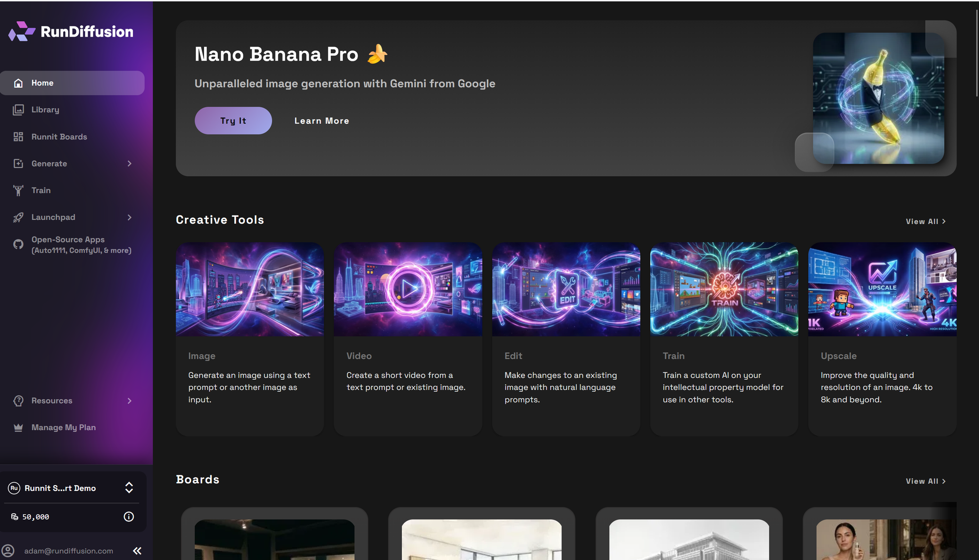Click the GitHub Open-Source Apps icon
The width and height of the screenshot is (979, 560).
click(x=18, y=244)
